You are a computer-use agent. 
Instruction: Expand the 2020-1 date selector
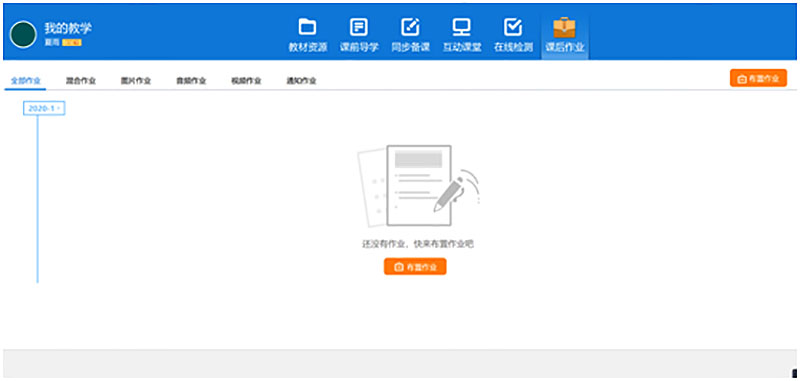tap(44, 108)
